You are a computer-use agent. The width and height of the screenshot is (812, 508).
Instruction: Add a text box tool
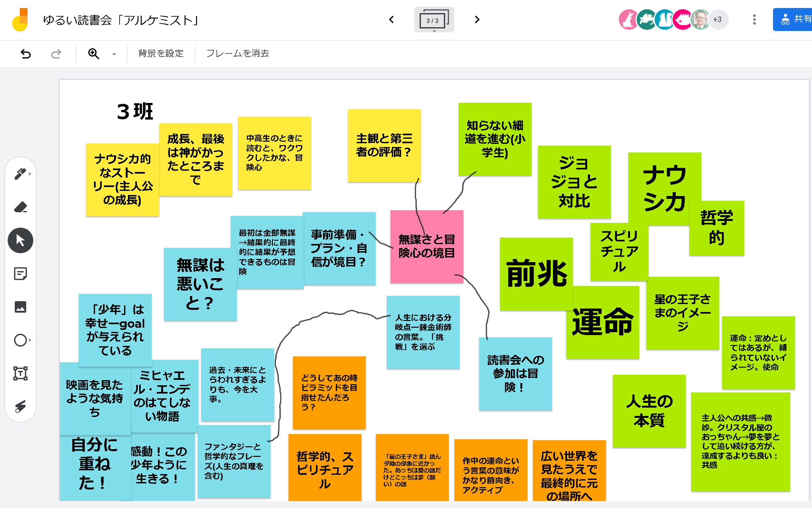point(20,373)
